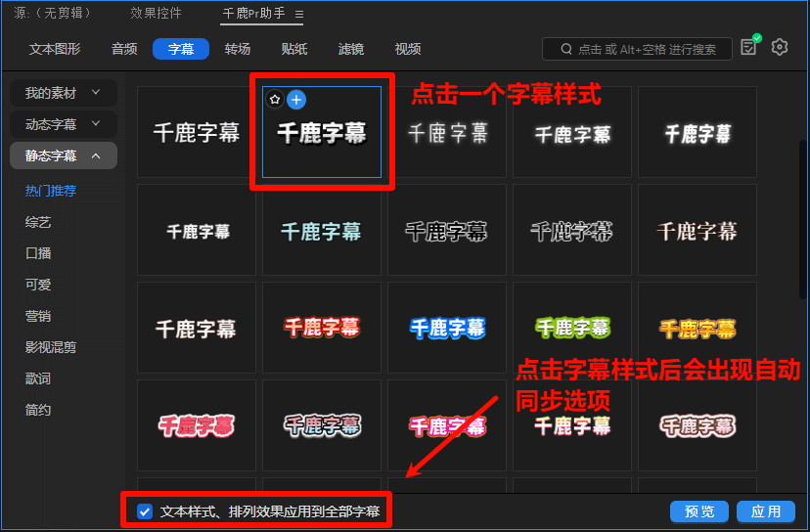Viewport: 810px width, 532px height.
Task: Collapse the 静态字幕 section
Action: click(x=64, y=155)
